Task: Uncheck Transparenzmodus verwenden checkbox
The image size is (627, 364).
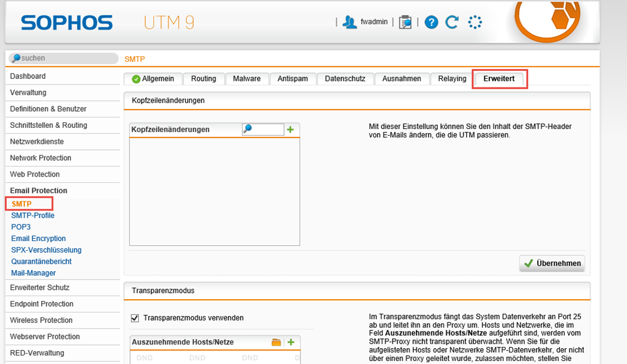Action: (135, 318)
